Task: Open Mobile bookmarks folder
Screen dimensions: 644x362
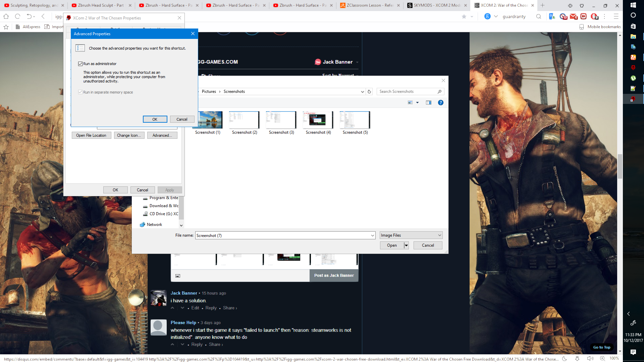Action: pyautogui.click(x=600, y=27)
